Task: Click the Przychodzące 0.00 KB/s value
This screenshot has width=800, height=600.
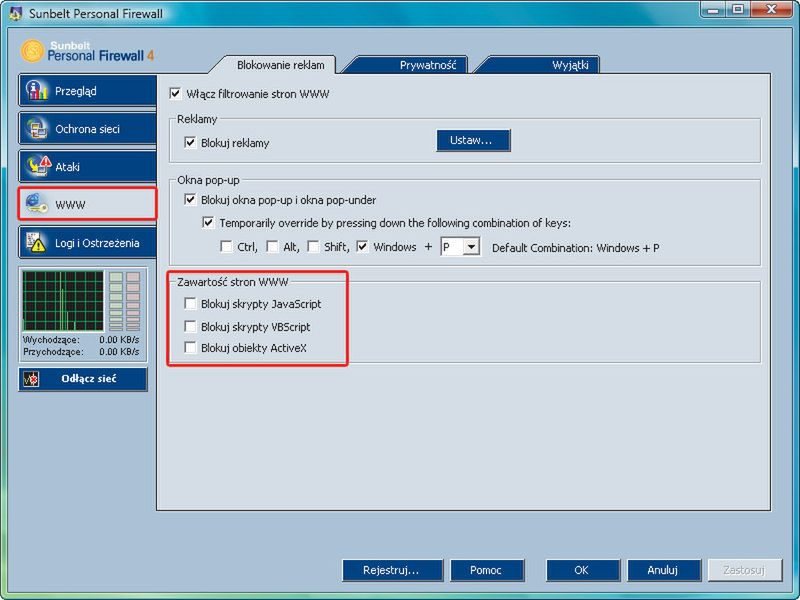Action: 119,352
